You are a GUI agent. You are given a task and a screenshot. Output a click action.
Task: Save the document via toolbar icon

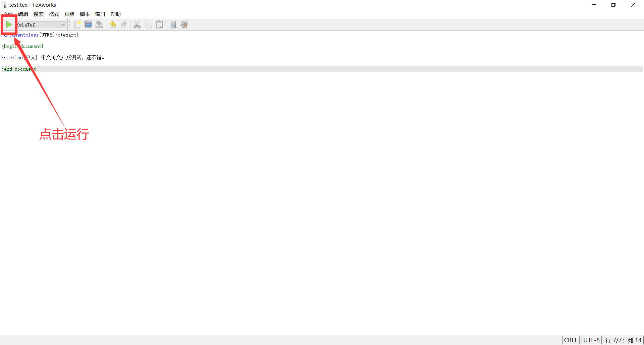coord(99,24)
